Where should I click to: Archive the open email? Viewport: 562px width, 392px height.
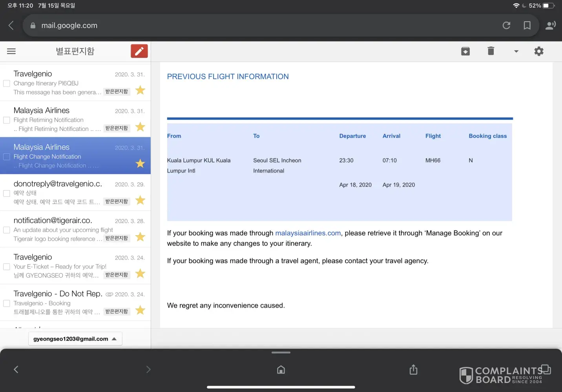point(465,51)
